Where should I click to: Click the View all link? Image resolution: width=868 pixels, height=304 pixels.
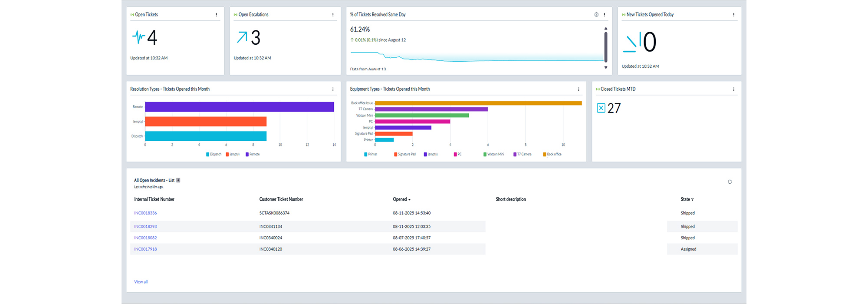(x=141, y=282)
